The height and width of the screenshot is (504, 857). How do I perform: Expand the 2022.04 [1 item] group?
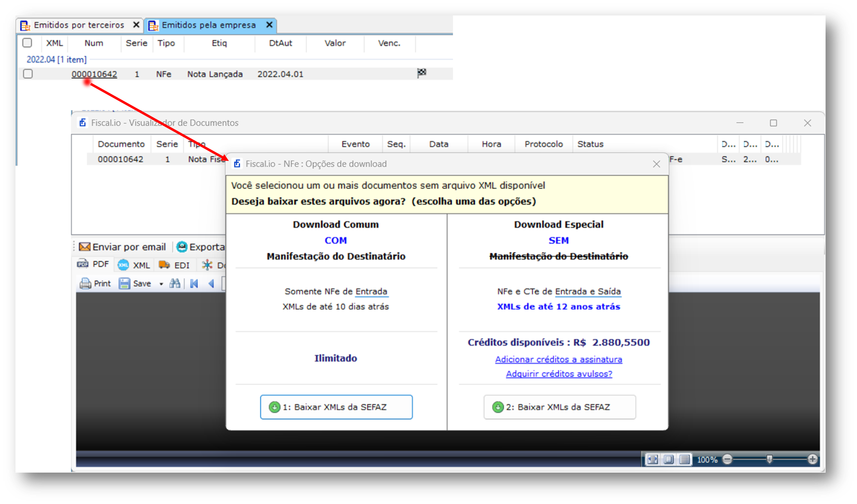[57, 59]
